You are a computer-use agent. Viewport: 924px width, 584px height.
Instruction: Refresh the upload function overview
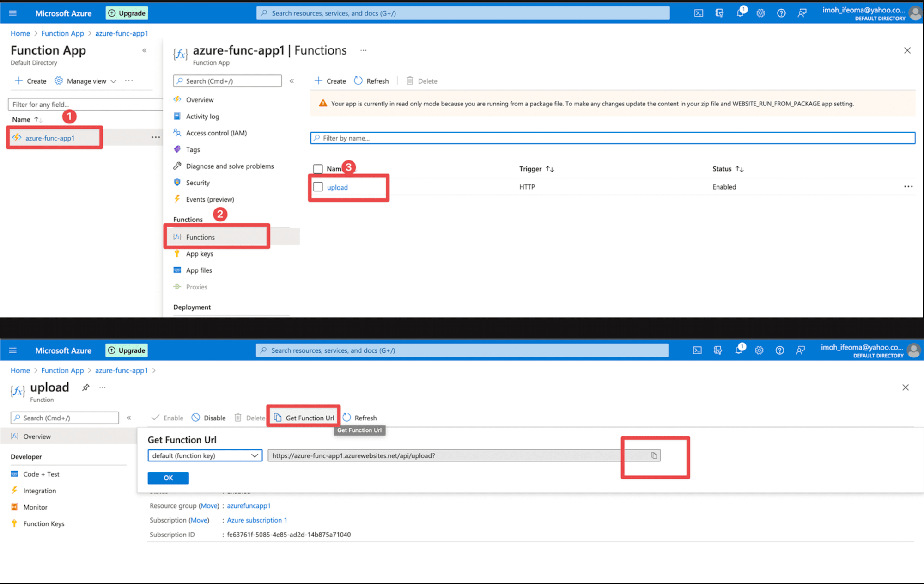[360, 418]
